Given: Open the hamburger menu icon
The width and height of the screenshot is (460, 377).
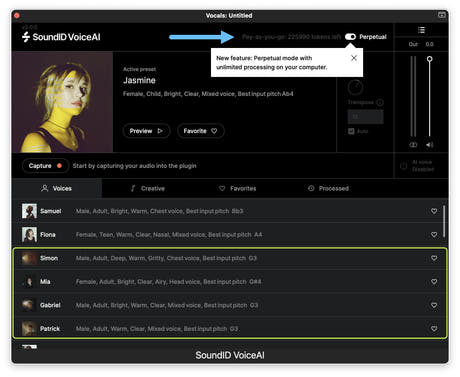Looking at the screenshot, I should tap(421, 30).
